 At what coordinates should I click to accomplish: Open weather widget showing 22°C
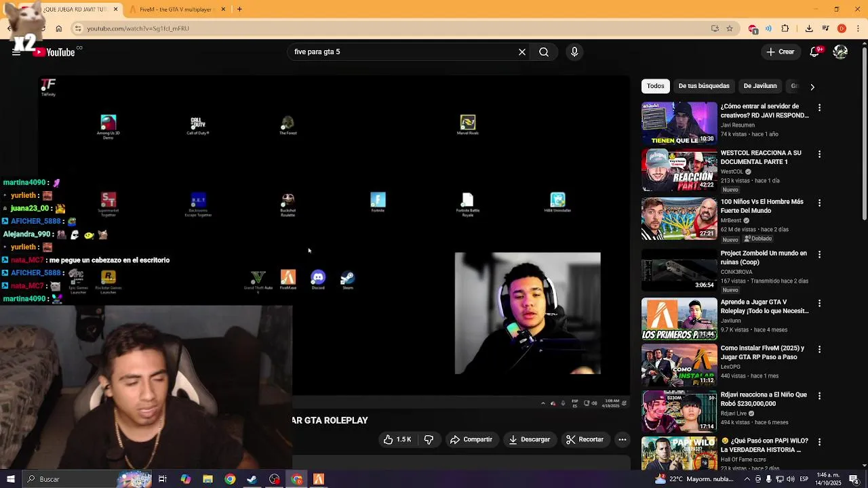click(x=694, y=479)
